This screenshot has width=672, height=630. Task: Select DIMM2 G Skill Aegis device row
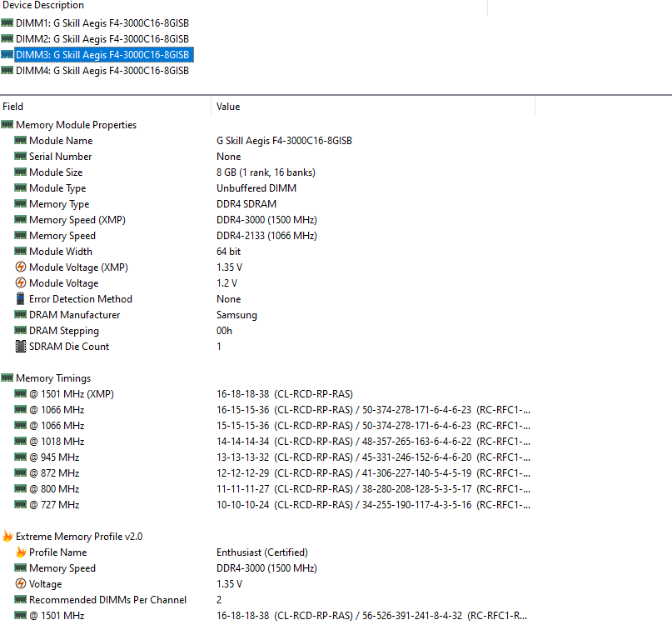102,39
